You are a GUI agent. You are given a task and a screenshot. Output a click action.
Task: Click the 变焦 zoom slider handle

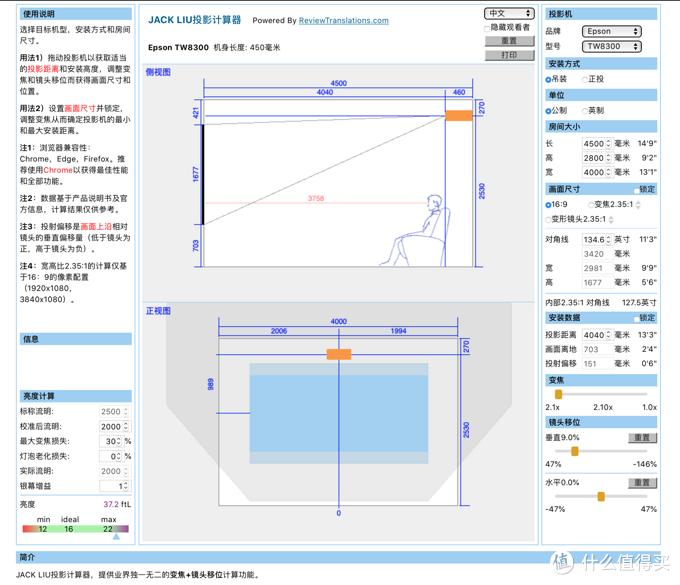coord(559,394)
